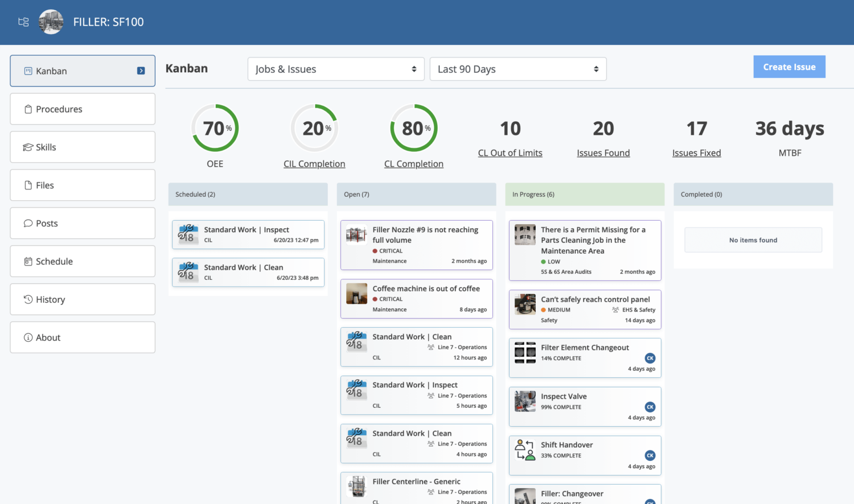Click wrench calendar icon on scheduled Inspect card

coord(188,234)
